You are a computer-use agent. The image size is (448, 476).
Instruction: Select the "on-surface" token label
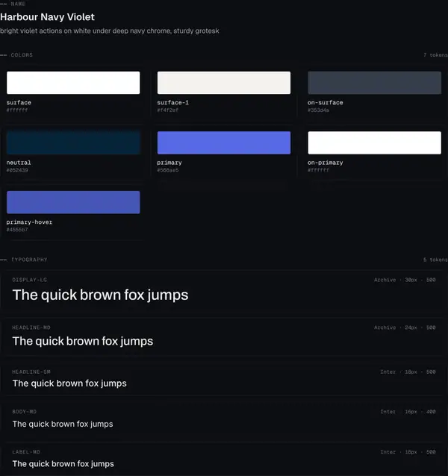point(326,103)
